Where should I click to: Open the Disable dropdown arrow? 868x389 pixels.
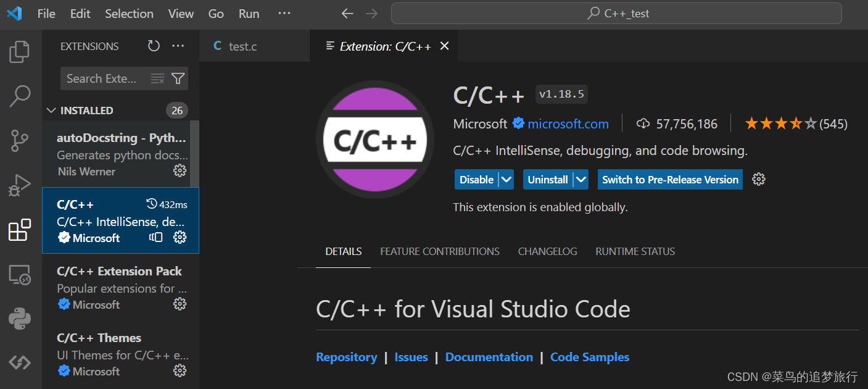[506, 180]
